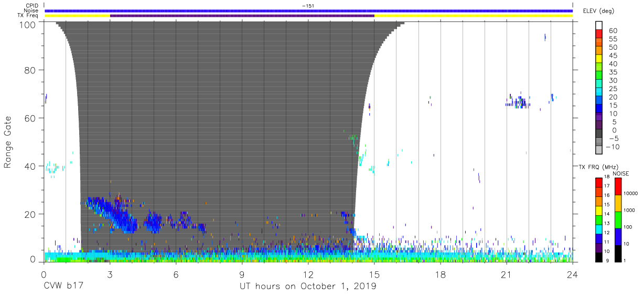
Task: Click the "15" hour tick on the UT axis
Action: point(374,274)
